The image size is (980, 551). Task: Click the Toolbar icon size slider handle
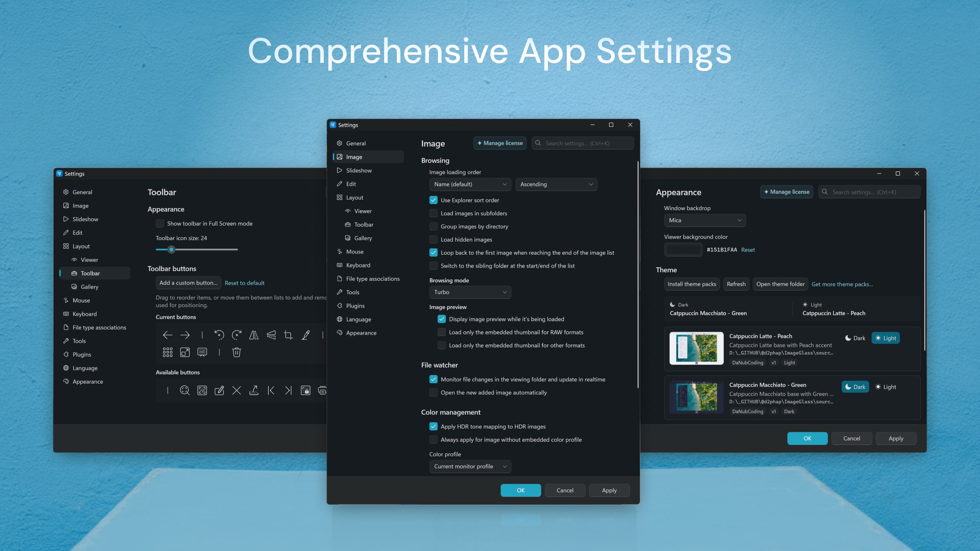[x=171, y=249]
